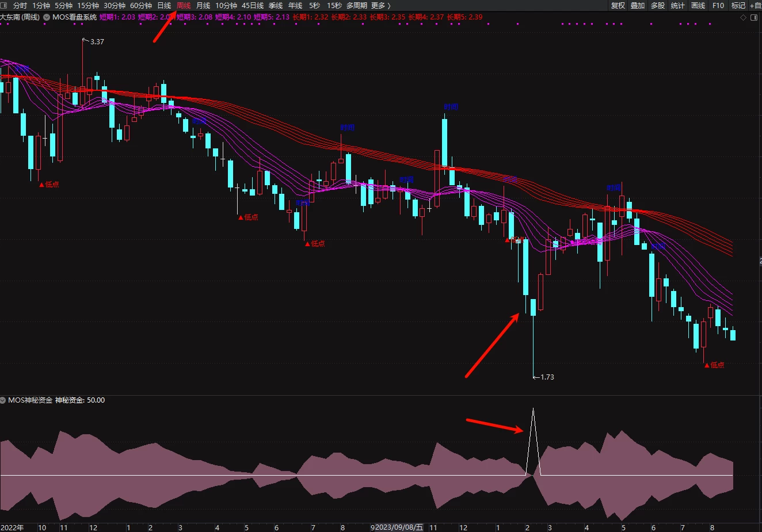Viewport: 762px width, 532px height.
Task: Click the 复权 button
Action: click(x=618, y=6)
